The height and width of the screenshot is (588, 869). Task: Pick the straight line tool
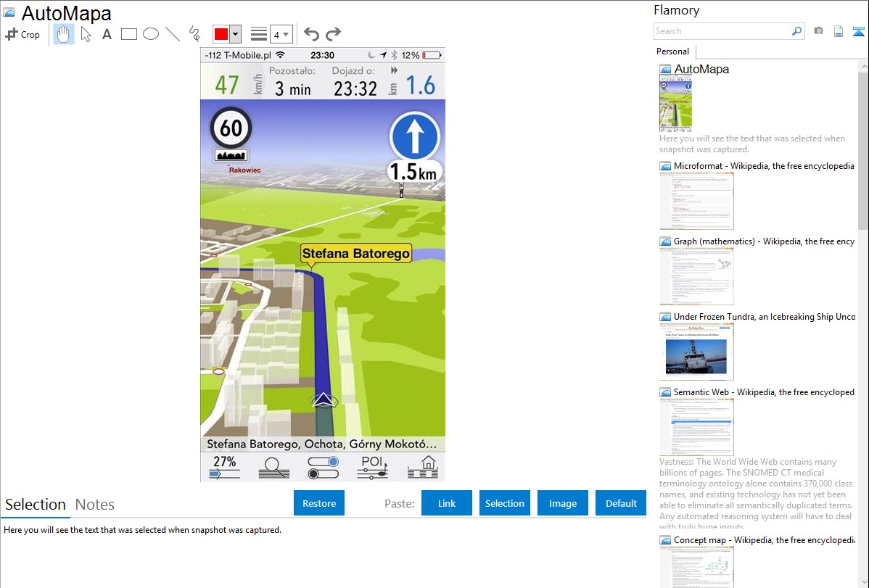coord(173,34)
